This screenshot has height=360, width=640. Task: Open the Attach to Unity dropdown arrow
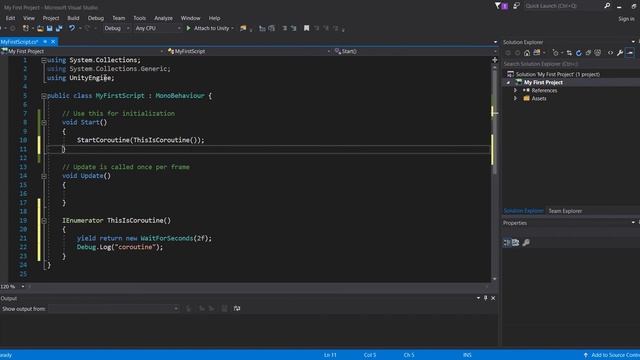point(233,28)
